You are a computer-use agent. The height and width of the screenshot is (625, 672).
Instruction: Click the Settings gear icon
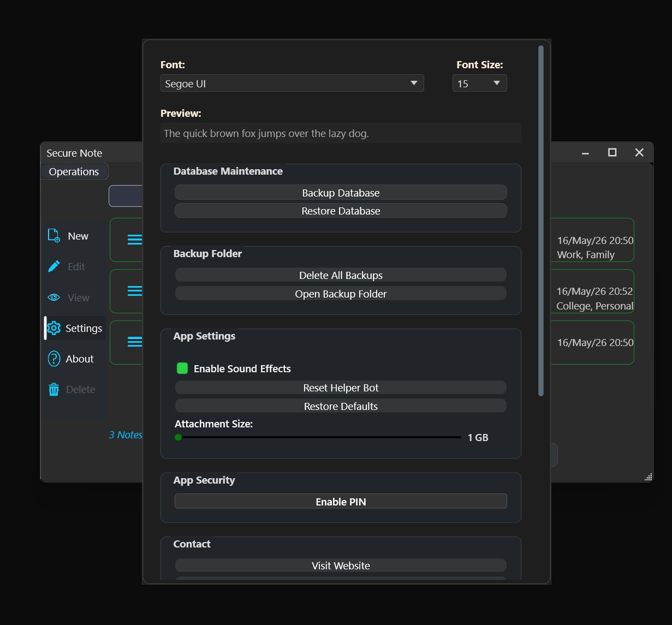point(53,328)
